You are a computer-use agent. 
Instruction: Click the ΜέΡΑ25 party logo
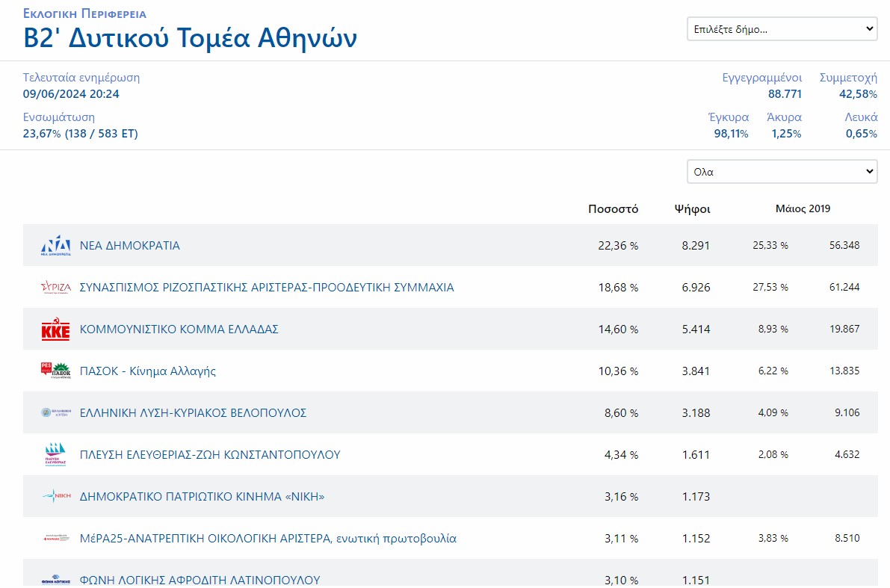[x=55, y=538]
